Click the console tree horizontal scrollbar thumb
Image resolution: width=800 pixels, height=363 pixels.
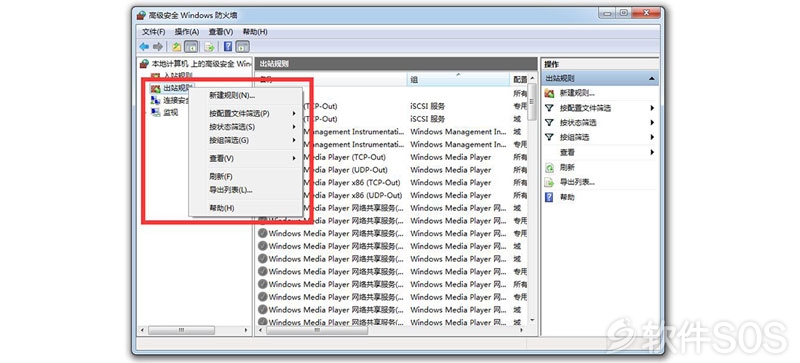point(181,330)
